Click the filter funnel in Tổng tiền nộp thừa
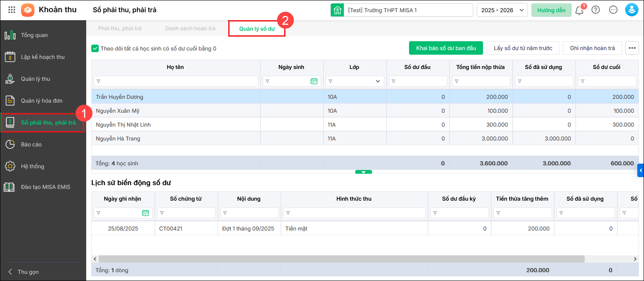This screenshot has height=281, width=644. point(456,81)
